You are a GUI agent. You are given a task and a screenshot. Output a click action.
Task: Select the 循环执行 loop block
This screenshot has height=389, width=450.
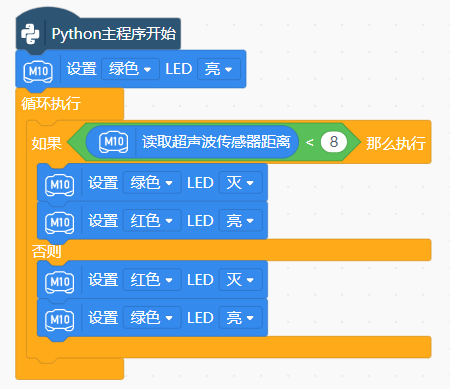tap(51, 103)
